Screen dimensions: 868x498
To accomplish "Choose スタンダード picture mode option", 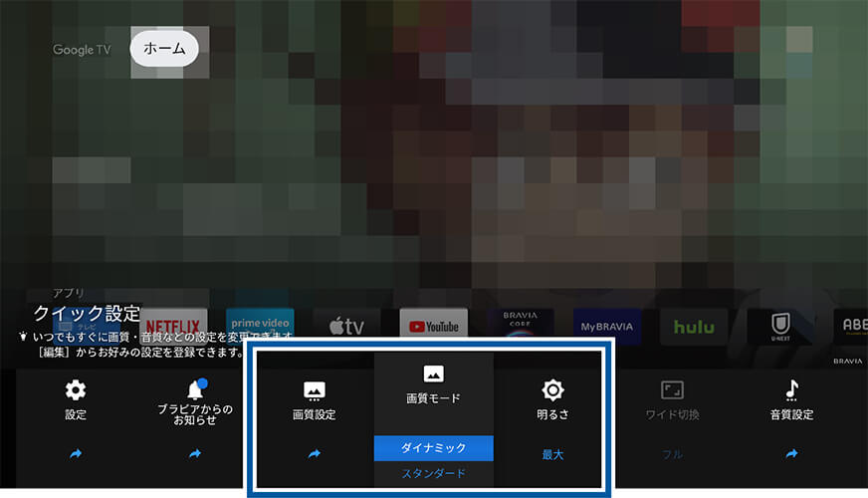I will (x=433, y=473).
